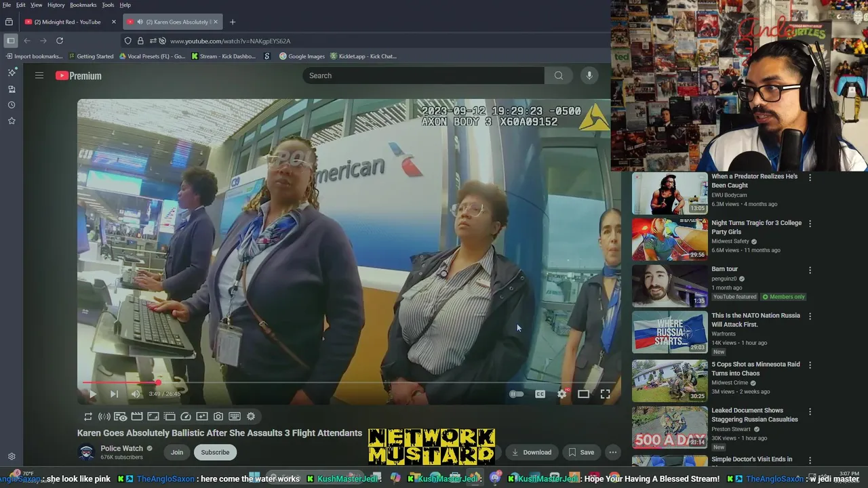Viewport: 868px width, 488px height.
Task: Click the address bar URL
Action: (231, 41)
